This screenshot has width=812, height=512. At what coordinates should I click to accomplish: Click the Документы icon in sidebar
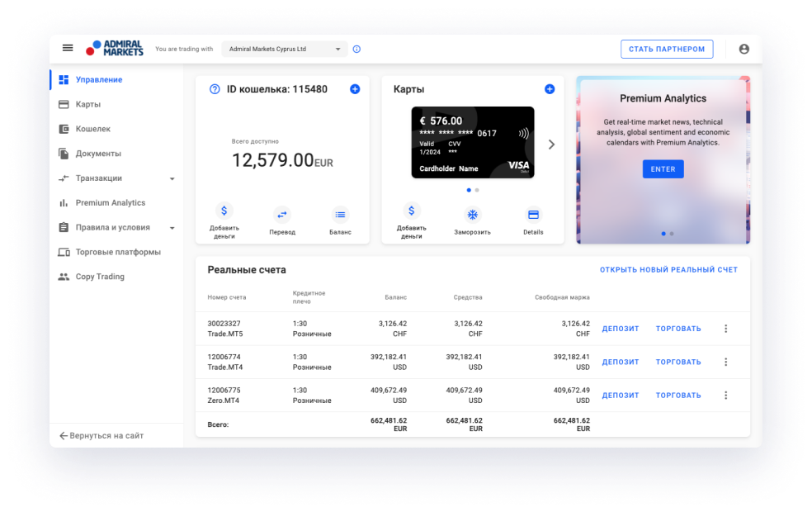point(64,154)
